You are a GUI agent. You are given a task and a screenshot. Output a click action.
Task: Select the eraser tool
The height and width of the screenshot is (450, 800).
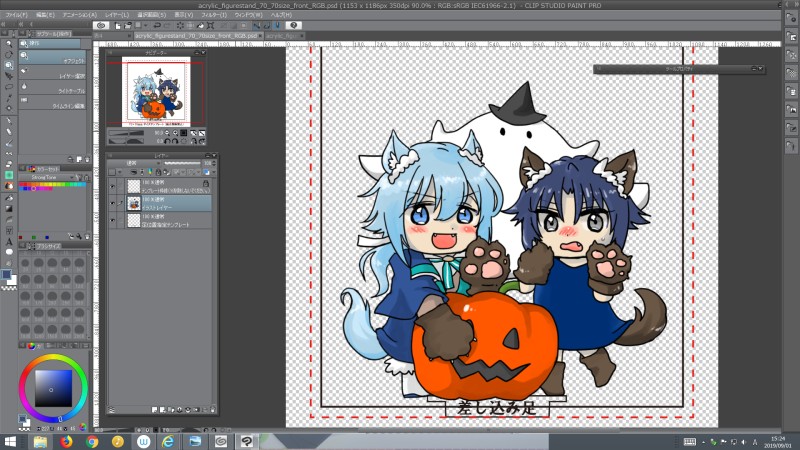[x=9, y=164]
